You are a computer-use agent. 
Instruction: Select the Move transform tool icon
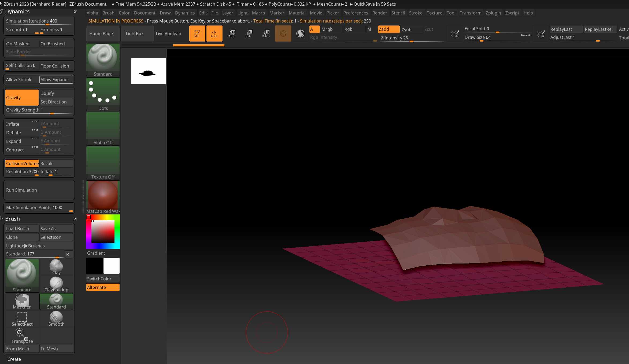(x=231, y=34)
